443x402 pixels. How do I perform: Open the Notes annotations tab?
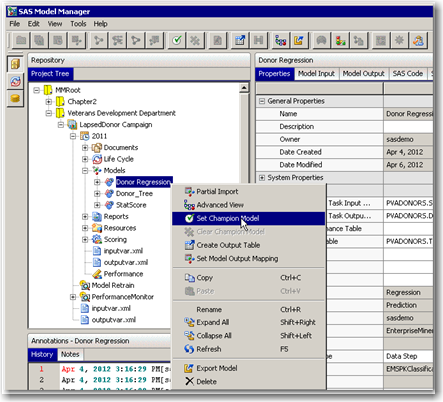click(70, 354)
